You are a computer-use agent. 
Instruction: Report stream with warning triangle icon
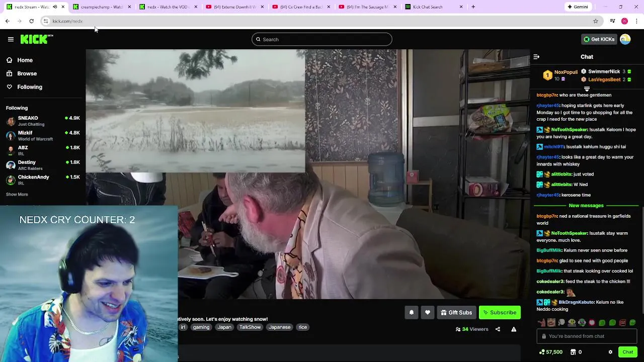(x=514, y=329)
